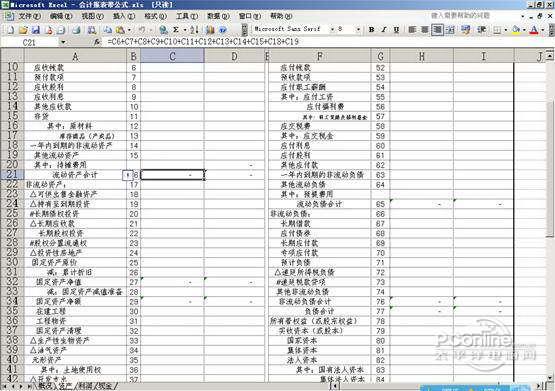555x391 pixels.
Task: Open the 格式 (Format) menu
Action: pos(155,16)
